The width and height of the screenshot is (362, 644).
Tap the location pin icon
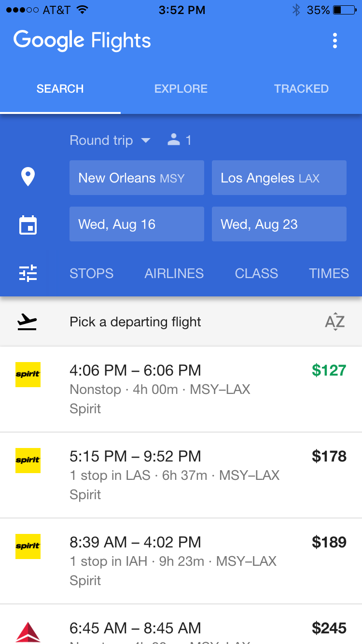[28, 177]
